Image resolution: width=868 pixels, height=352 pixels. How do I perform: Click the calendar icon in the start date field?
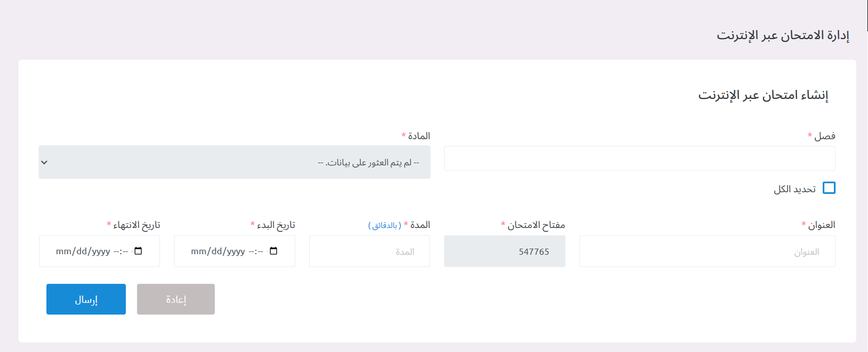[273, 251]
